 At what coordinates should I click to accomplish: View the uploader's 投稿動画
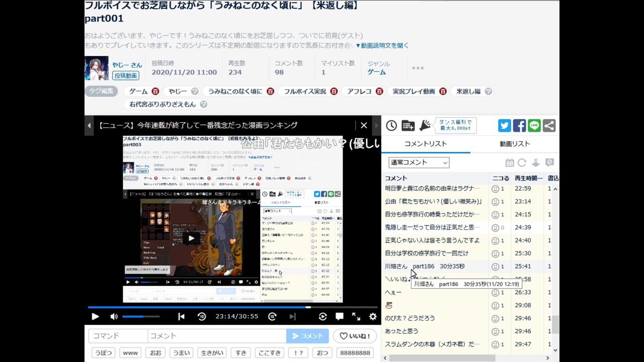click(x=126, y=75)
